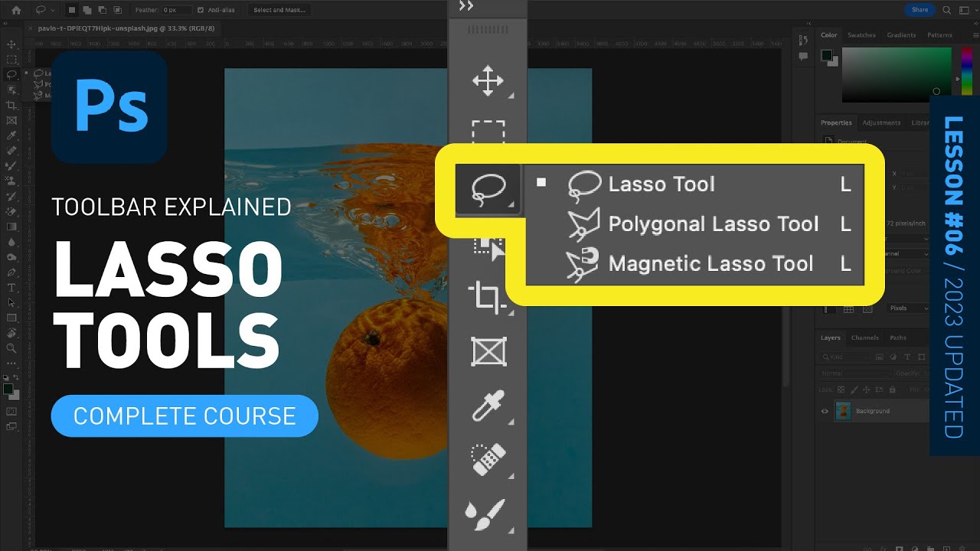Select the Spot Healing Brush in enlarged toolbar
Screen dimensions: 980x551
488,460
